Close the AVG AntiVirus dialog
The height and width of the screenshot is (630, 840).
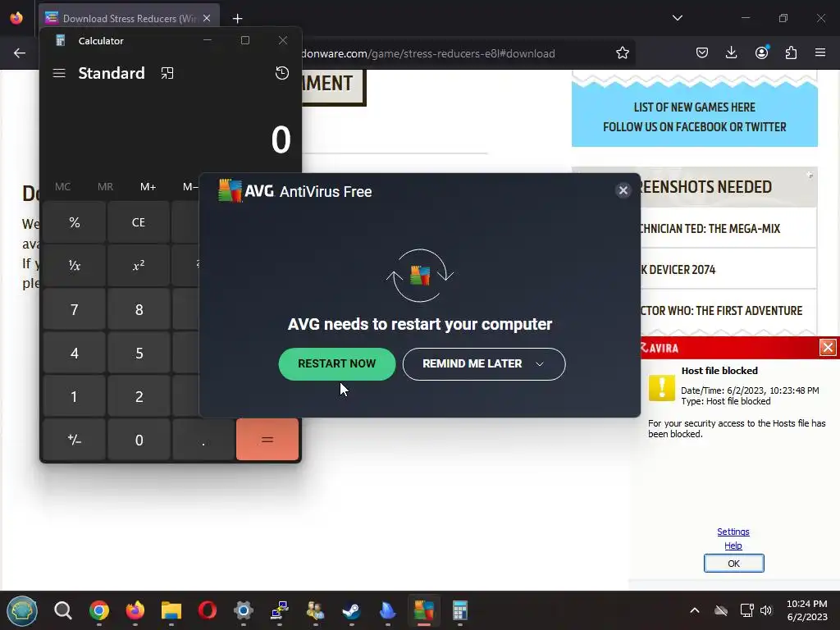point(623,190)
